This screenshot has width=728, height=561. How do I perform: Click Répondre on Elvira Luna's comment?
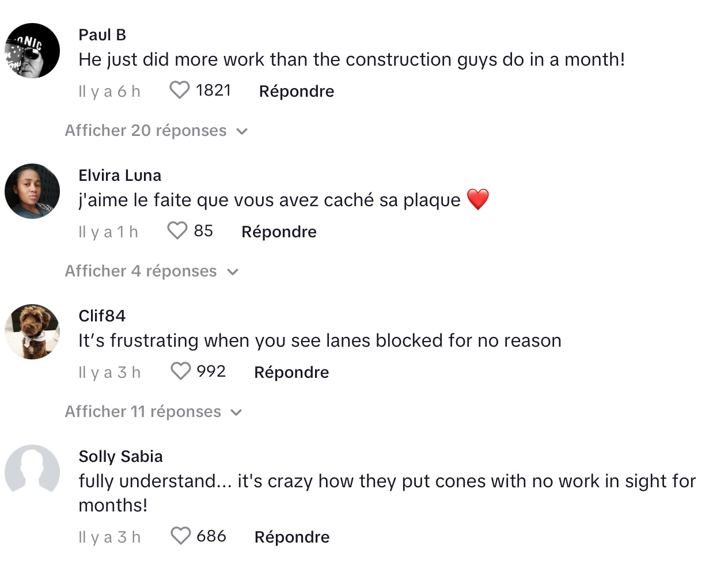[279, 232]
